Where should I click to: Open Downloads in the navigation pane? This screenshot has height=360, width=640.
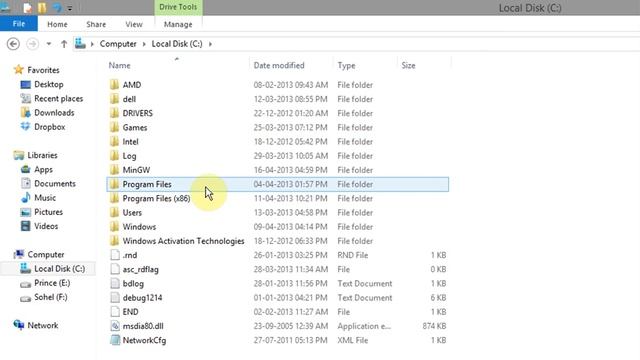[54, 113]
